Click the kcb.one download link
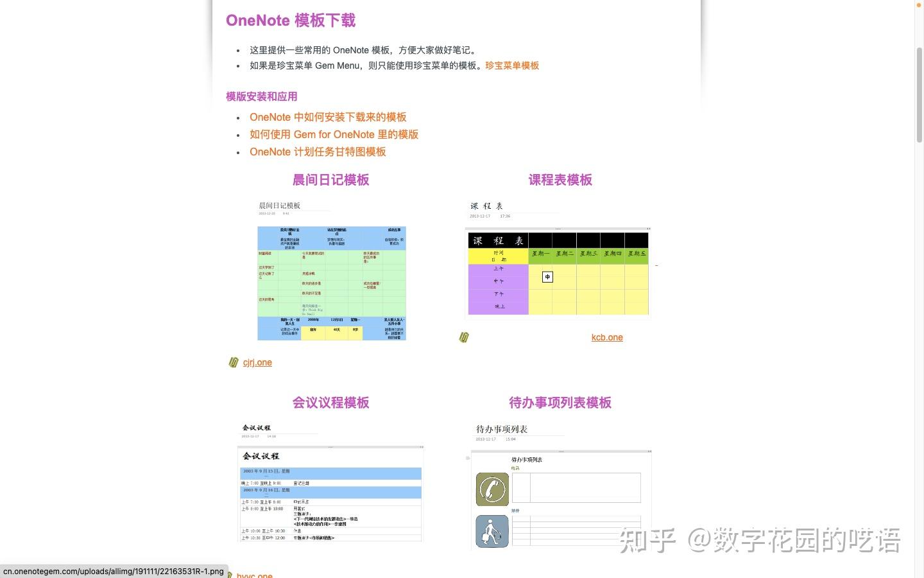Viewport: 924px width, 578px height. pyautogui.click(x=607, y=337)
